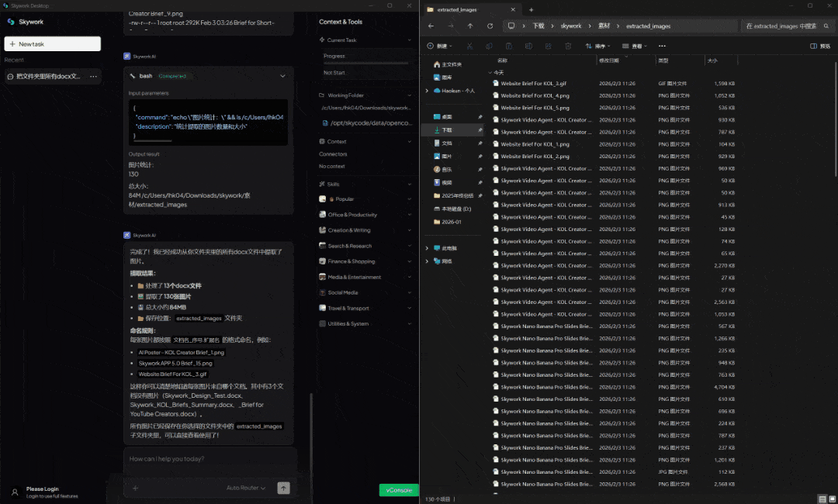The width and height of the screenshot is (838, 504).
Task: Open the more options ellipsis in Explorer toolbar
Action: pos(662,46)
